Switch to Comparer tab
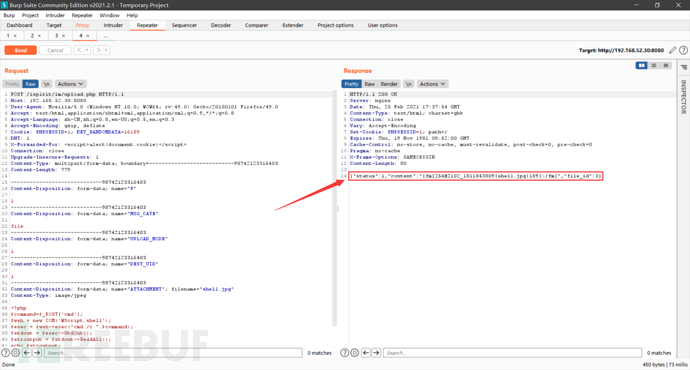Screen dimensions: 690x370 [x=257, y=26]
